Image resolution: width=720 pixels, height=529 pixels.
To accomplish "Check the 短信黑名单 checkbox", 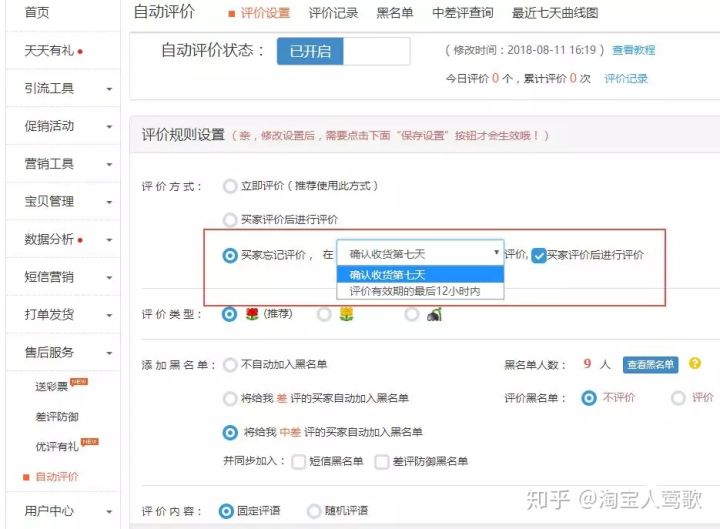I will [299, 461].
